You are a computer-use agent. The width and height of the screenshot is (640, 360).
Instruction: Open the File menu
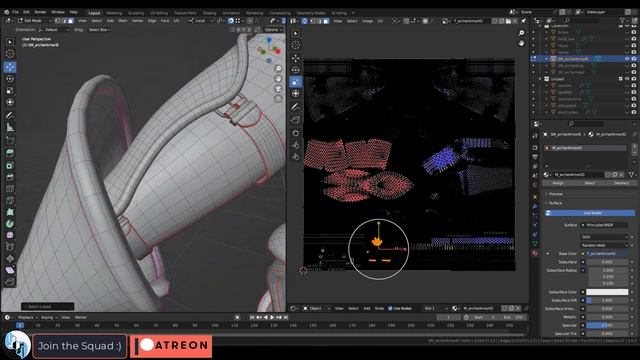[15, 12]
